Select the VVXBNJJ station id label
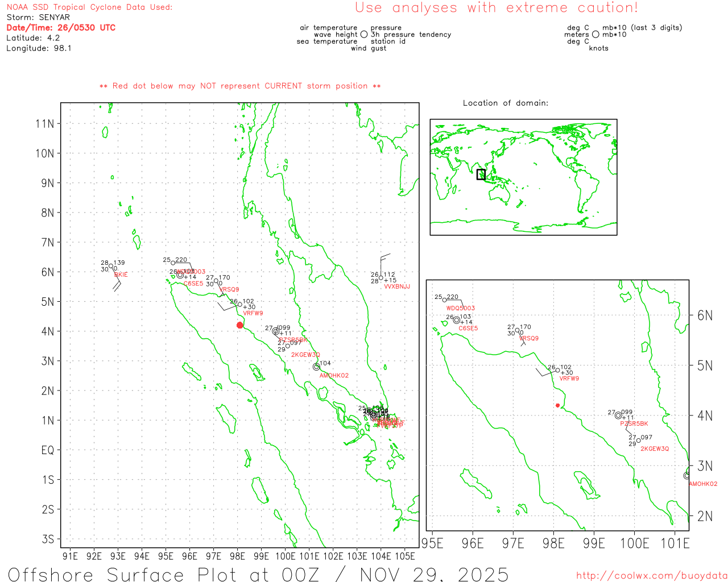The height and width of the screenshot is (582, 728). (x=397, y=286)
